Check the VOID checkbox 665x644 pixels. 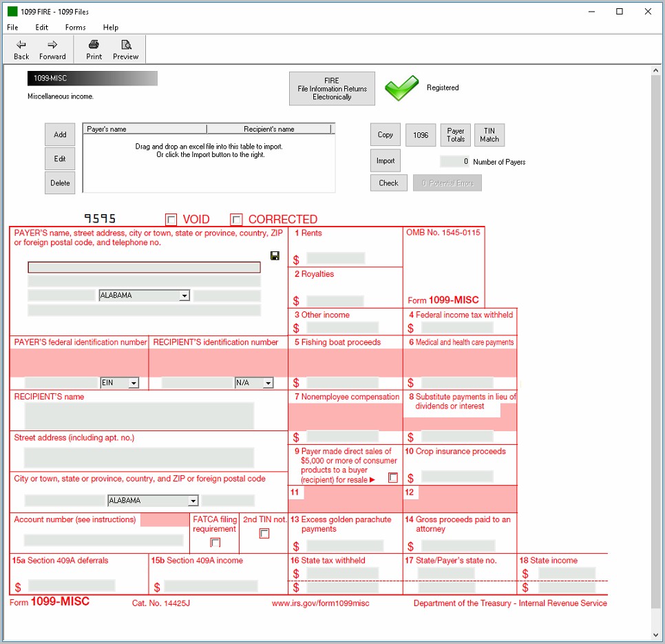coord(171,220)
